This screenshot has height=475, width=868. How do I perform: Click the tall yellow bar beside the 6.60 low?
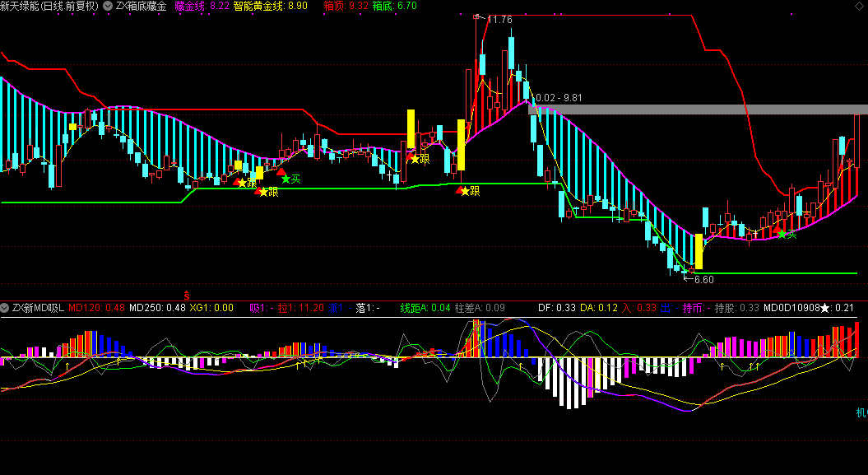(x=699, y=251)
